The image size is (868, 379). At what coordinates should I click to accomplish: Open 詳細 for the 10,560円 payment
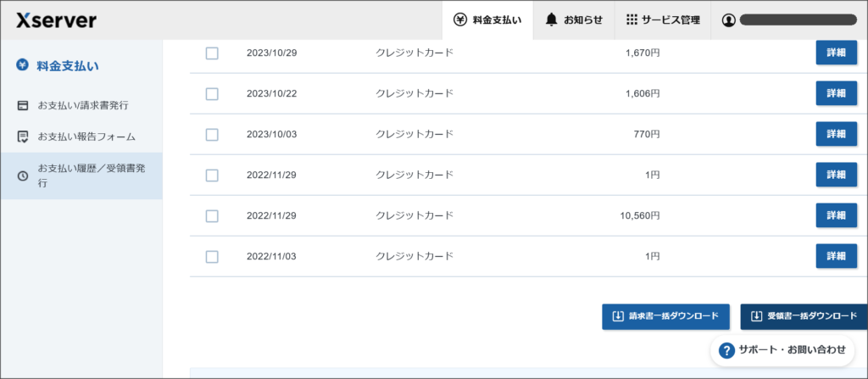pos(836,215)
